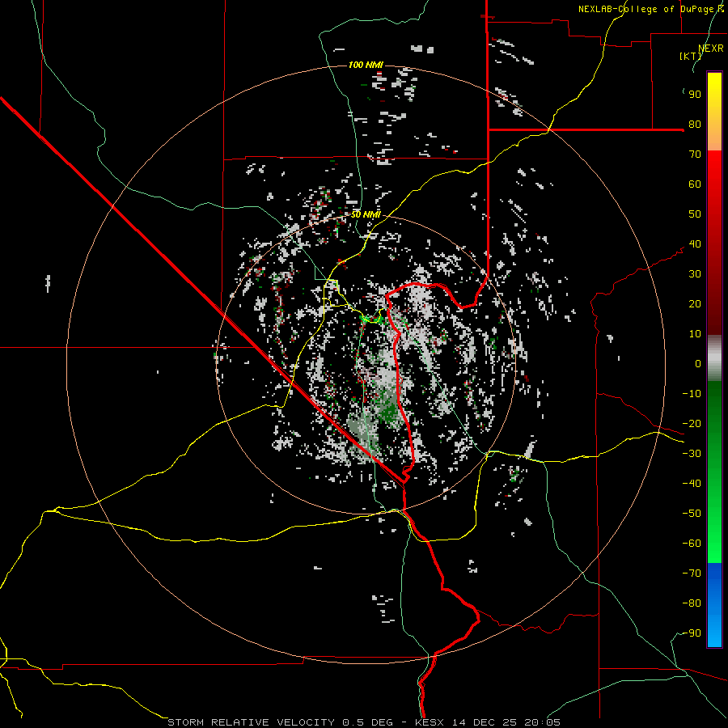Select the -20 scale value
Viewport: 728px width, 728px height.
[x=692, y=424]
